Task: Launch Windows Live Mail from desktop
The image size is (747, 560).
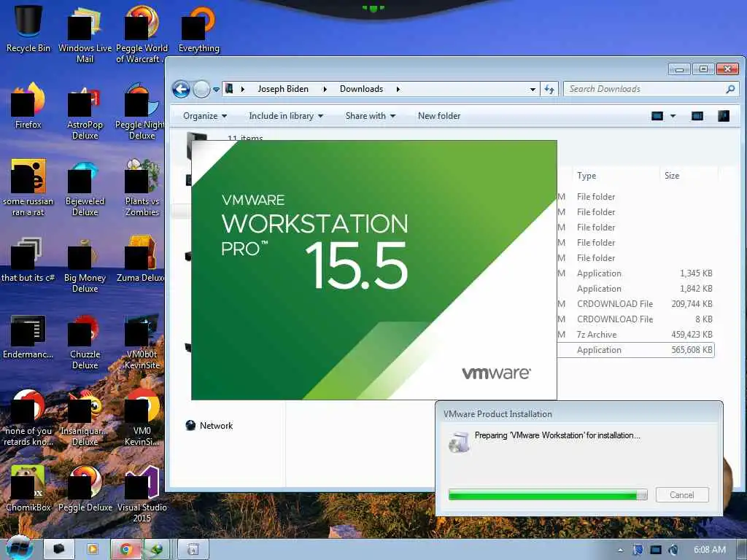Action: click(85, 34)
